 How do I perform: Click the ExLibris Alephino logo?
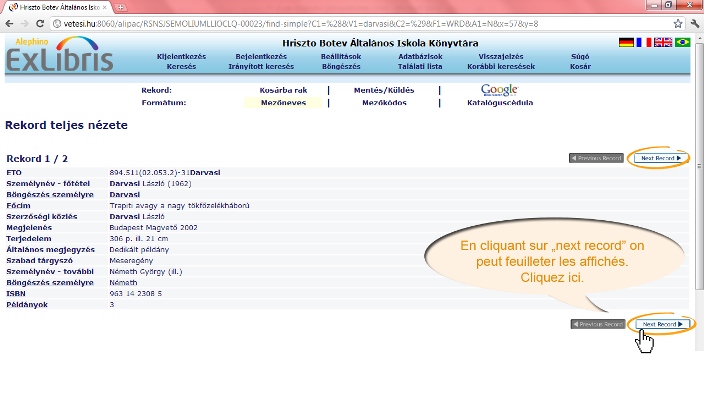click(x=59, y=55)
